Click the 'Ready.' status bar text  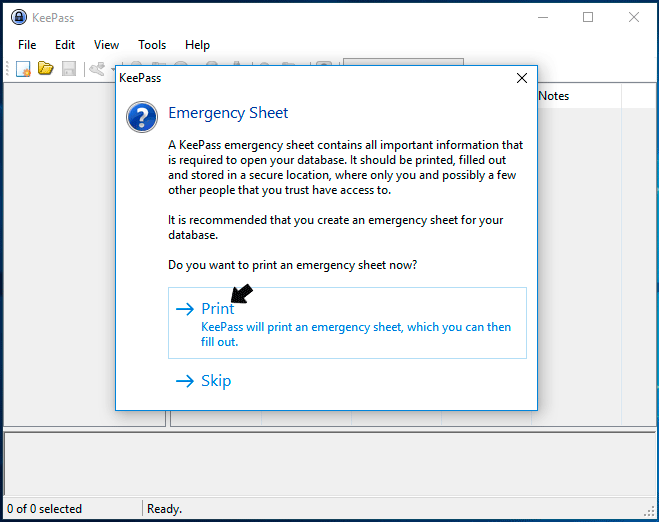164,509
